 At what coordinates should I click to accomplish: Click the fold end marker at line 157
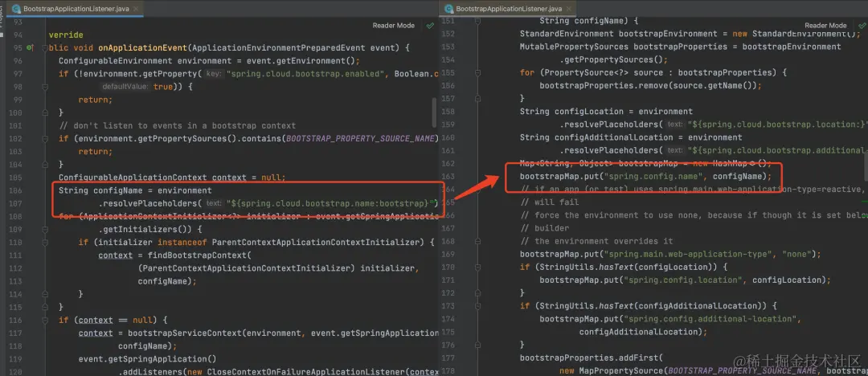click(x=477, y=99)
